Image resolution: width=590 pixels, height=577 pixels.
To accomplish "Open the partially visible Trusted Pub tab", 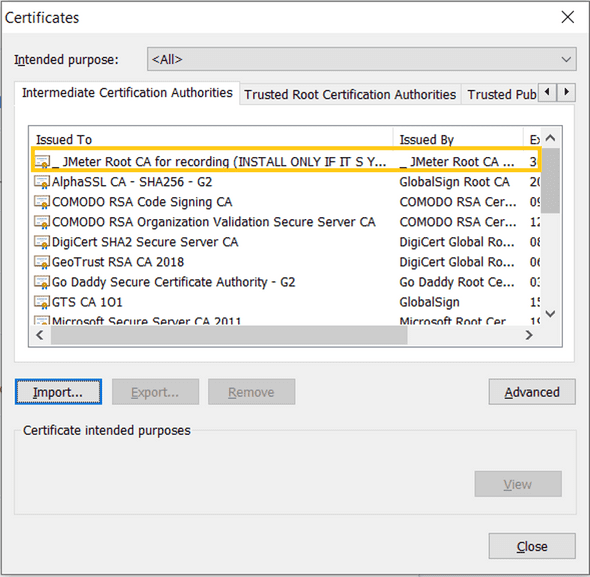I will (x=501, y=94).
